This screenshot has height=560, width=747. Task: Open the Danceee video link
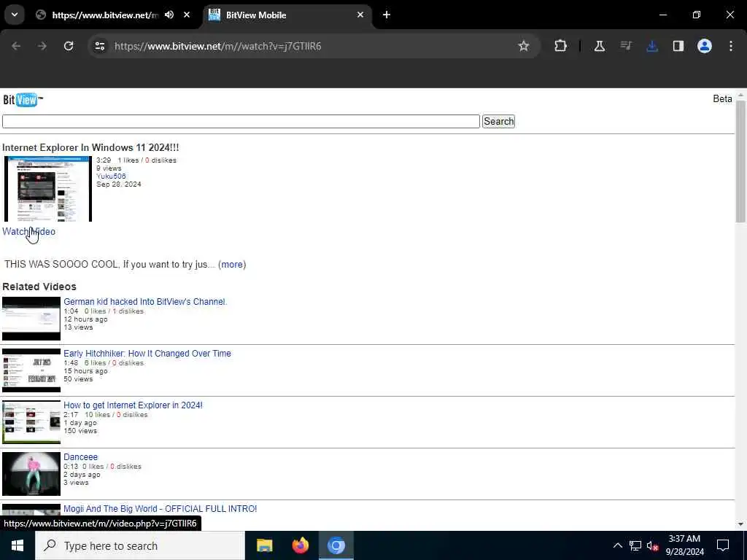(80, 456)
